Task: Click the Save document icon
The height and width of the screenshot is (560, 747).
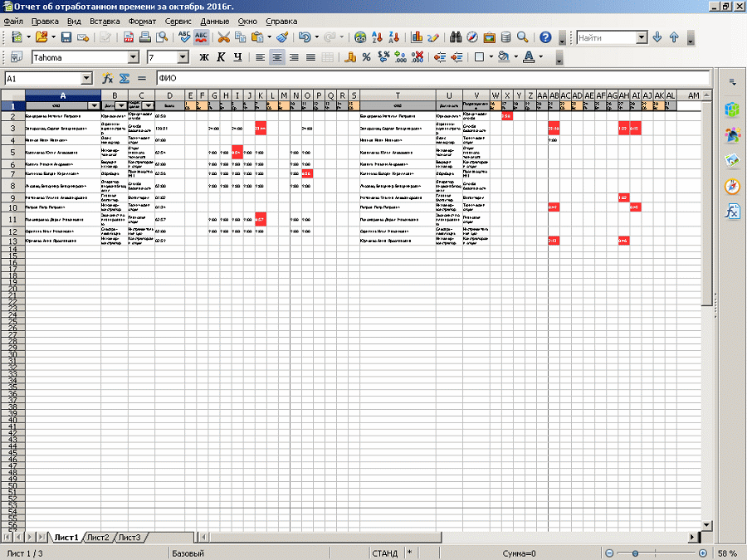Action: pos(65,37)
